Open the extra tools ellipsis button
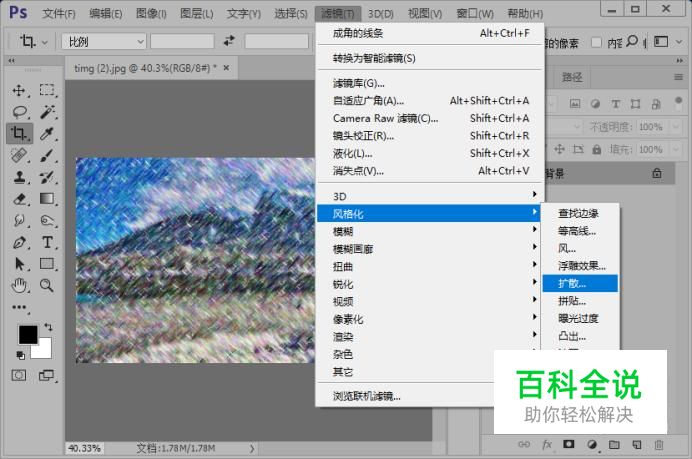 [x=19, y=307]
